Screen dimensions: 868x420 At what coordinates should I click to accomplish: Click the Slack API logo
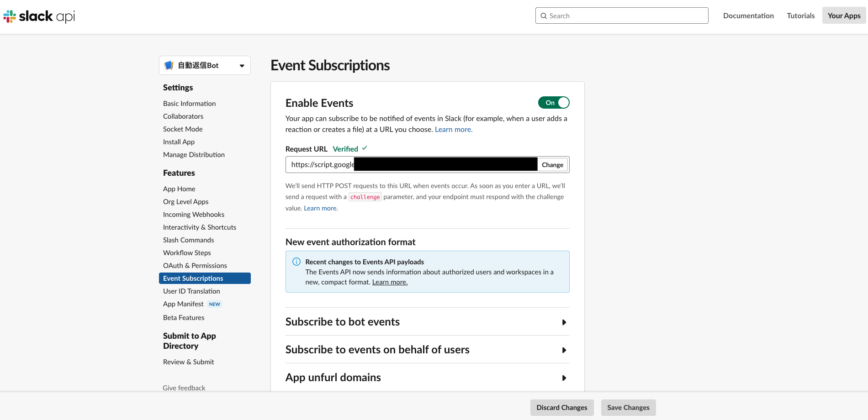[x=39, y=16]
